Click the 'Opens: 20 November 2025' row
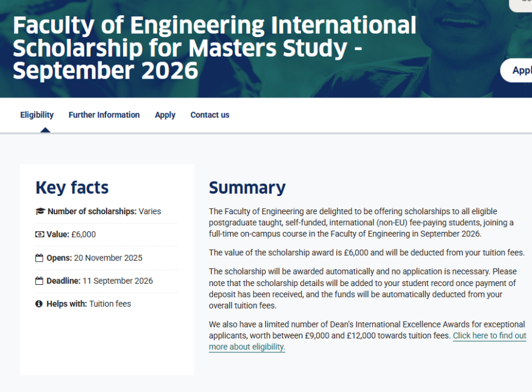 pos(94,258)
